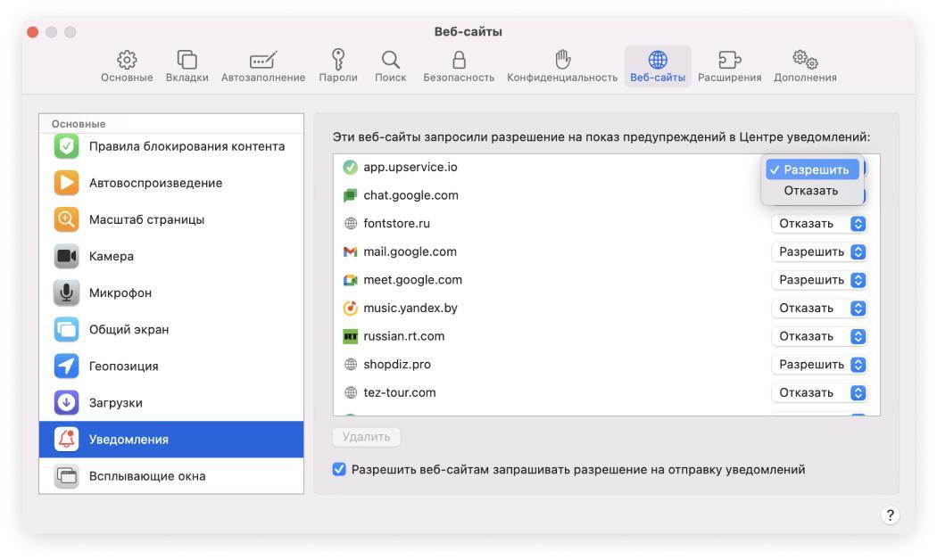Click the Геопозиция arrow icon

click(66, 366)
